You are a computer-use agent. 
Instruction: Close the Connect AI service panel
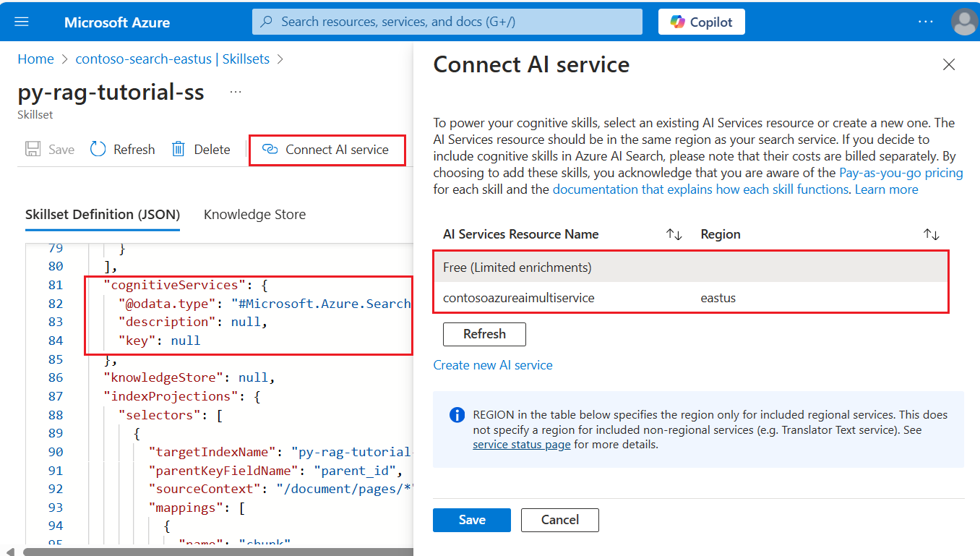point(949,65)
